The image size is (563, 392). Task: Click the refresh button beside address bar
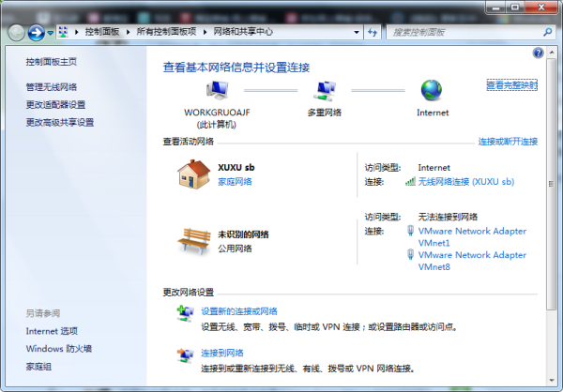click(373, 32)
